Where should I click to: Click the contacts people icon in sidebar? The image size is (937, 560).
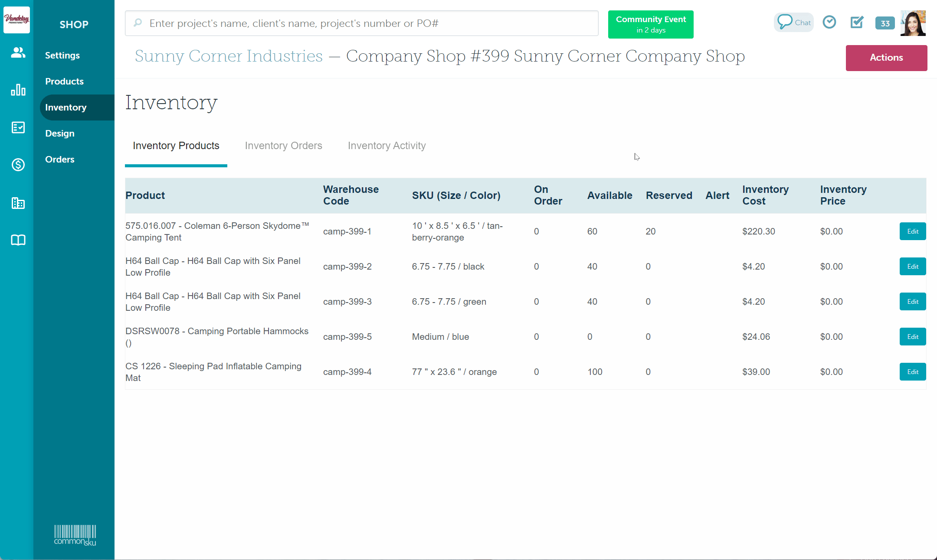(18, 52)
